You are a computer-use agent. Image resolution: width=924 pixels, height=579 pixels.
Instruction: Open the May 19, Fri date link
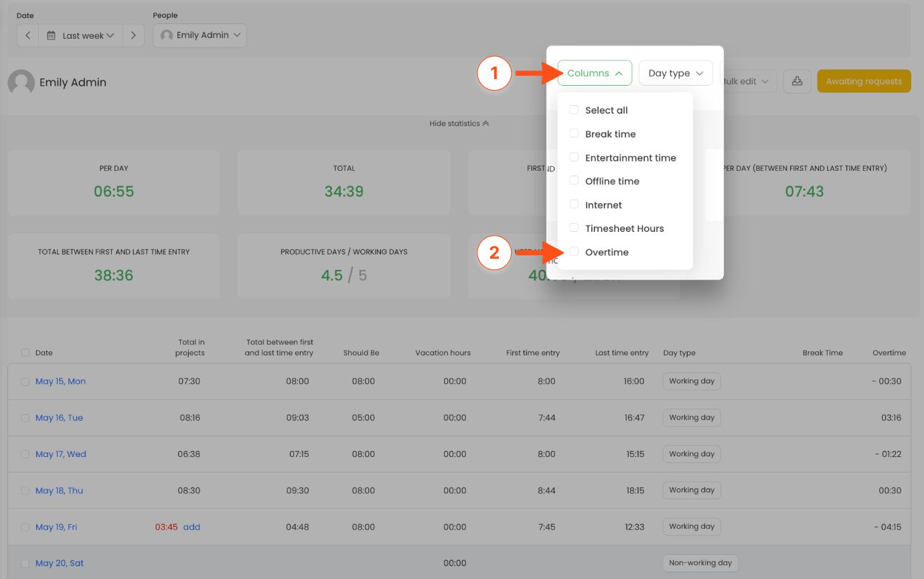[56, 527]
